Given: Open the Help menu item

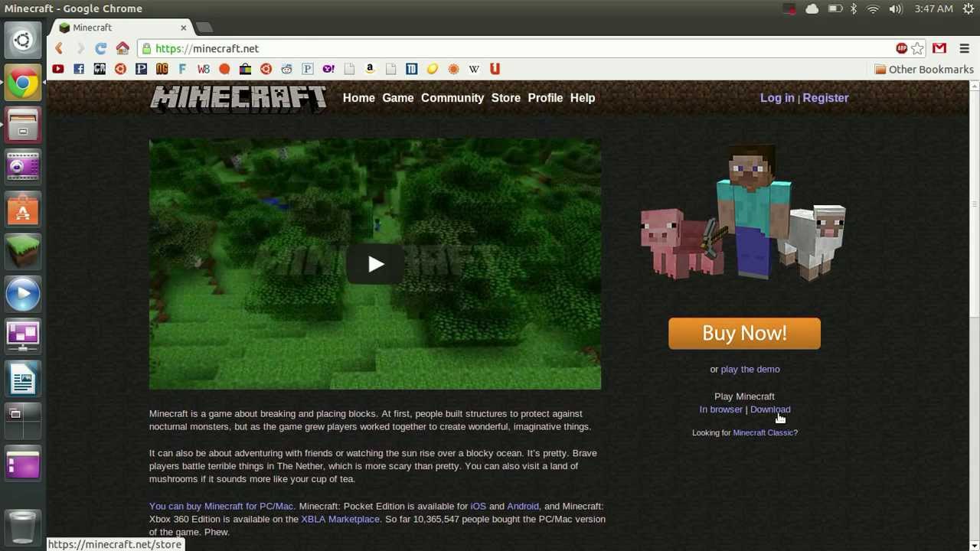Looking at the screenshot, I should [x=583, y=98].
